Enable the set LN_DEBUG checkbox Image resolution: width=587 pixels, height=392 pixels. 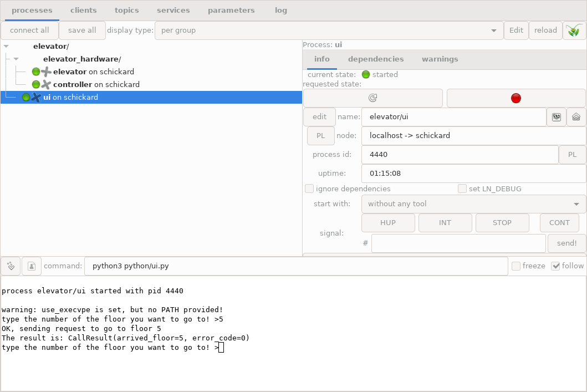coord(462,189)
